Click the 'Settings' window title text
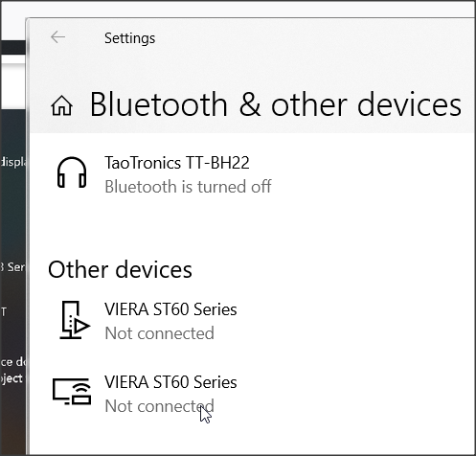This screenshot has width=476, height=456. click(129, 38)
